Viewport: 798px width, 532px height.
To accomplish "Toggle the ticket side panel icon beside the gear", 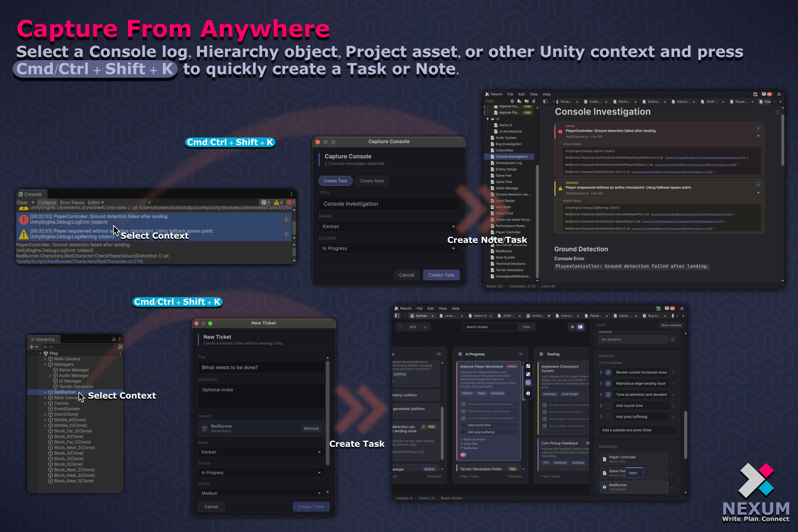I will [580, 327].
